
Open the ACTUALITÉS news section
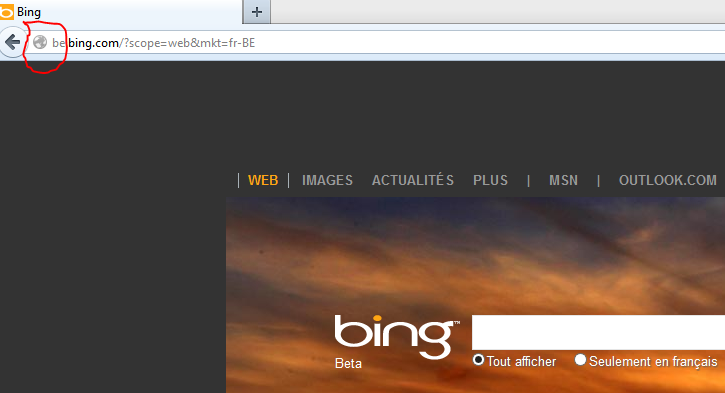click(x=413, y=180)
